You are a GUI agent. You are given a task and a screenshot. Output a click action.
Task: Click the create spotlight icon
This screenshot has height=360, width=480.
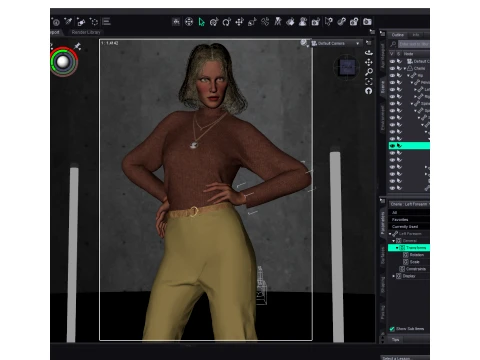(x=68, y=22)
